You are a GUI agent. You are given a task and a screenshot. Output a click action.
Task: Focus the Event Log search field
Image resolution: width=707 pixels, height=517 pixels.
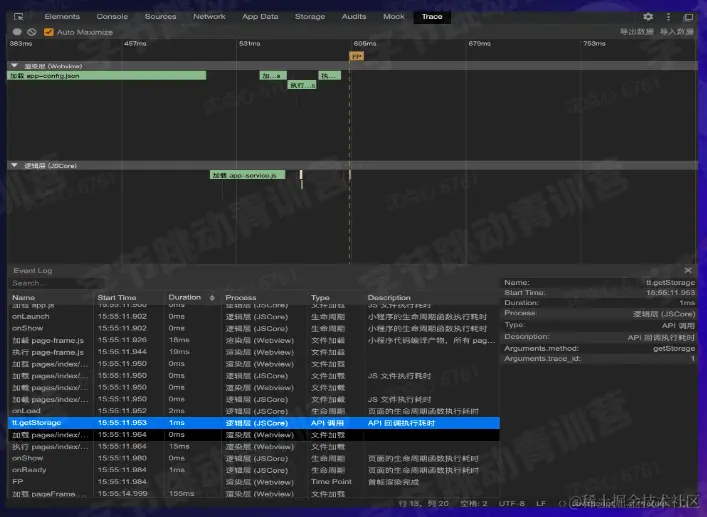54,283
